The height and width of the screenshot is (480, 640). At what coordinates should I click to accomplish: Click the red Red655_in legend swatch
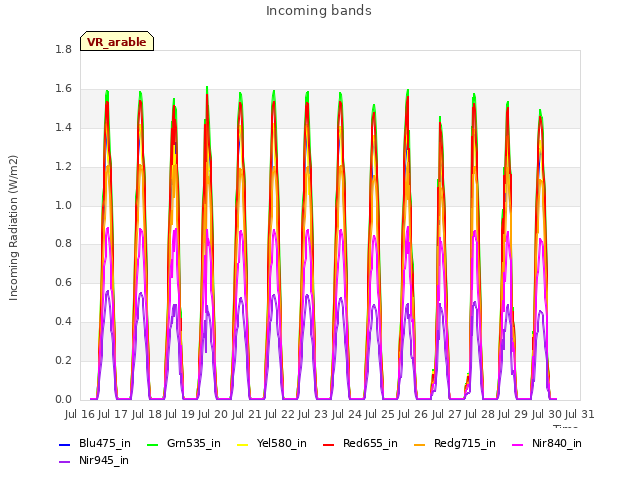tap(329, 444)
